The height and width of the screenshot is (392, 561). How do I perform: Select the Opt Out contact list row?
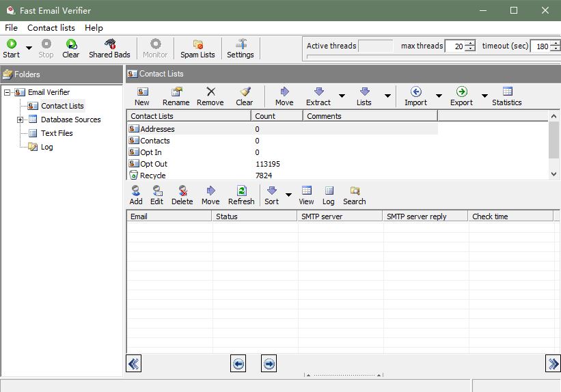(x=154, y=164)
